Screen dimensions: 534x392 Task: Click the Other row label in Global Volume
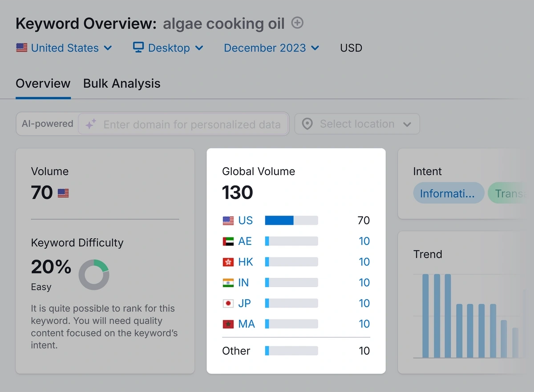(236, 351)
